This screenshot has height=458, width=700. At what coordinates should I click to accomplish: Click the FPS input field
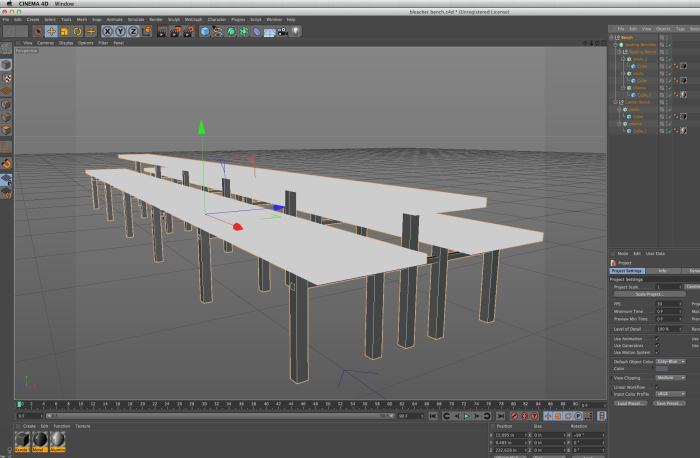coord(668,304)
